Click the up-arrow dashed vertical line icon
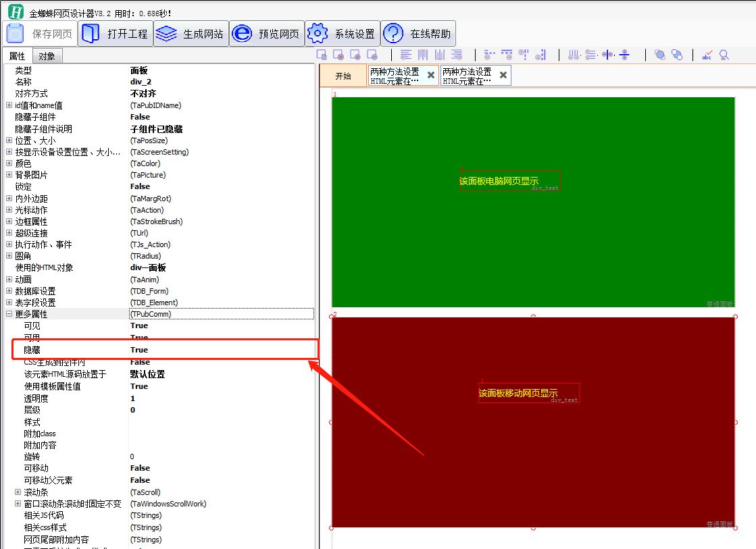 [524, 55]
